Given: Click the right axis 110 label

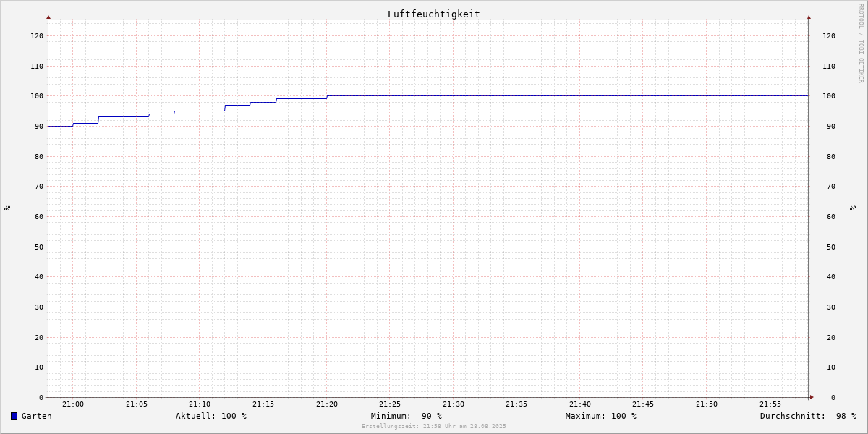Looking at the screenshot, I should [x=829, y=66].
